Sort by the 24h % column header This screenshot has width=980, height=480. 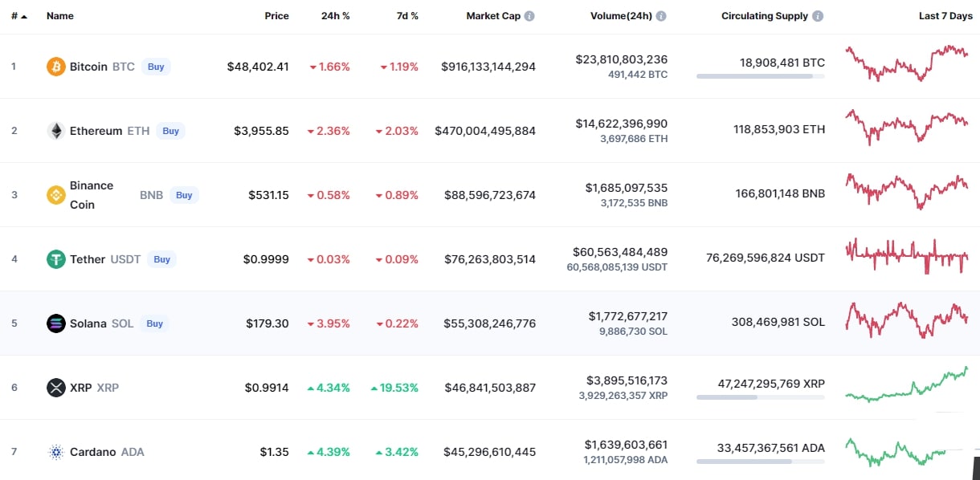pos(335,16)
